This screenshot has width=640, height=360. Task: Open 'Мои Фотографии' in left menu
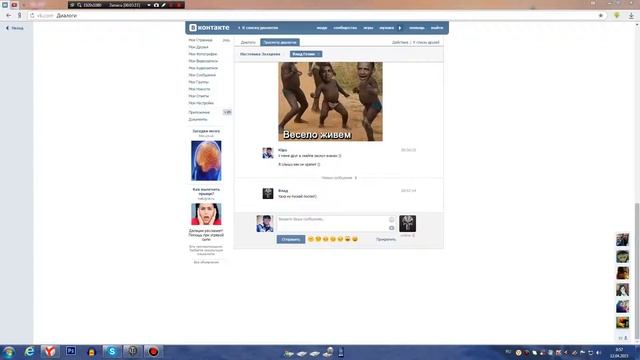click(x=203, y=54)
